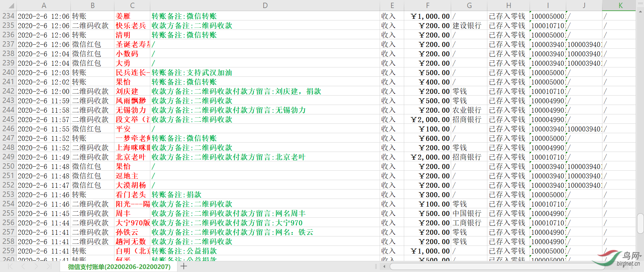Select row 245 by its row header
The image size is (644, 272).
click(8, 119)
